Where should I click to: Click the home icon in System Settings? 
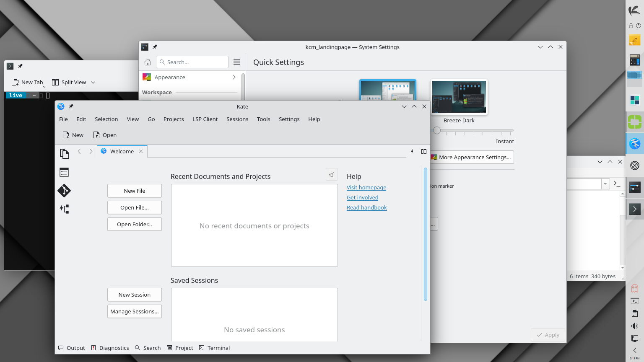tap(148, 62)
